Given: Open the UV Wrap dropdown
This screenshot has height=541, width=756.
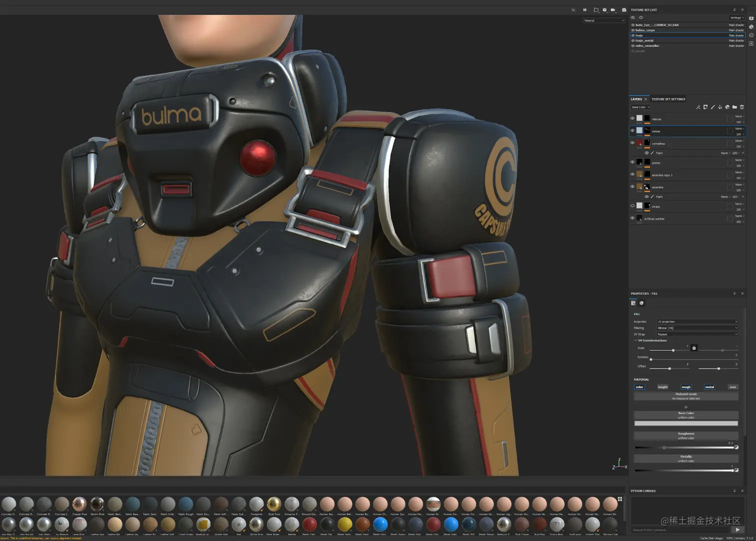Looking at the screenshot, I should (697, 334).
